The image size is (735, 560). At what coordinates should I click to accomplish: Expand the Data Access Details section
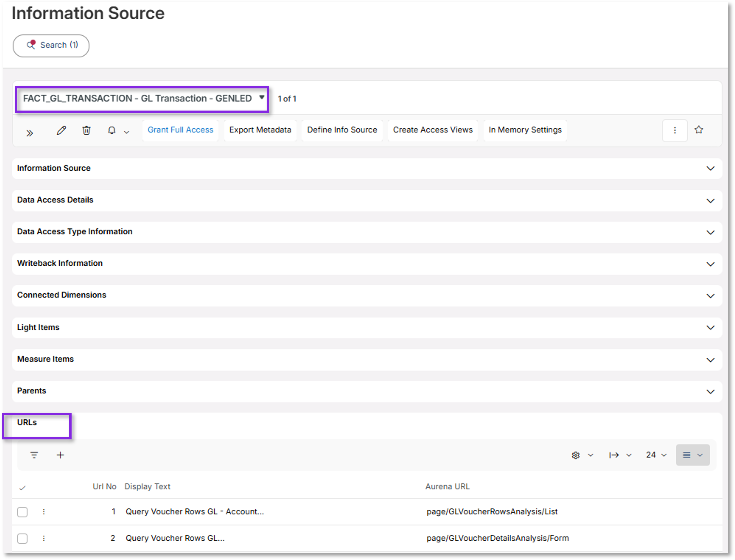[367, 200]
